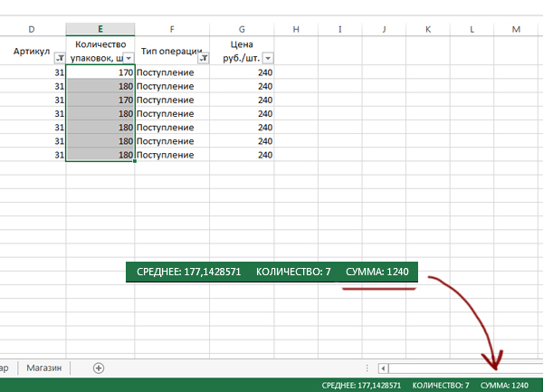Select column J header
The width and height of the screenshot is (543, 392).
384,30
